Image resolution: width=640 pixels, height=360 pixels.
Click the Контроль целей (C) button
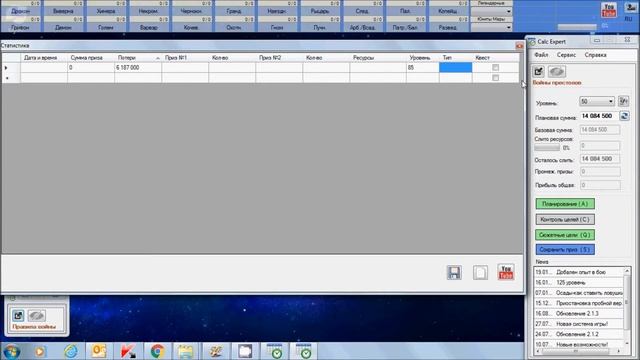click(x=565, y=220)
